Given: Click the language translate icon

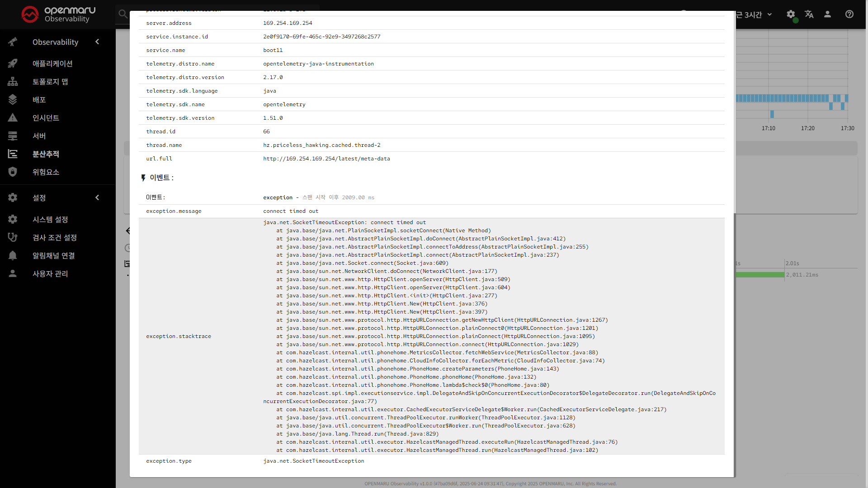Looking at the screenshot, I should click(x=809, y=14).
